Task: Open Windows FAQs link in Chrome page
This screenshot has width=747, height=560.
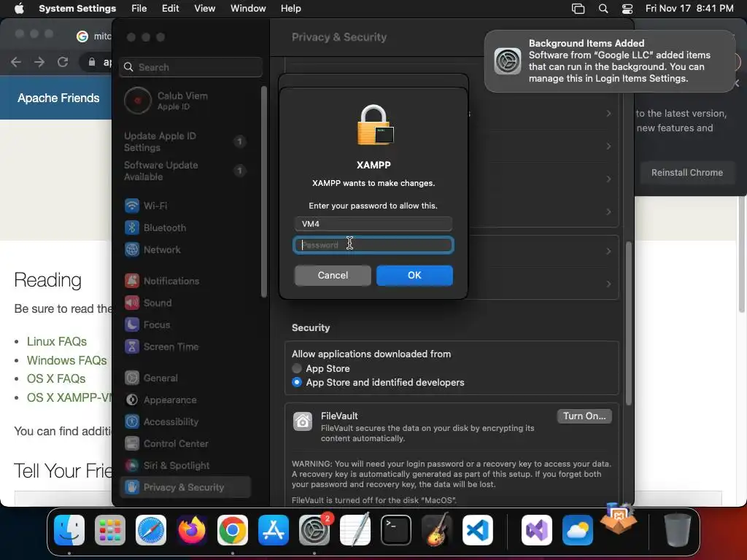Action: click(66, 360)
